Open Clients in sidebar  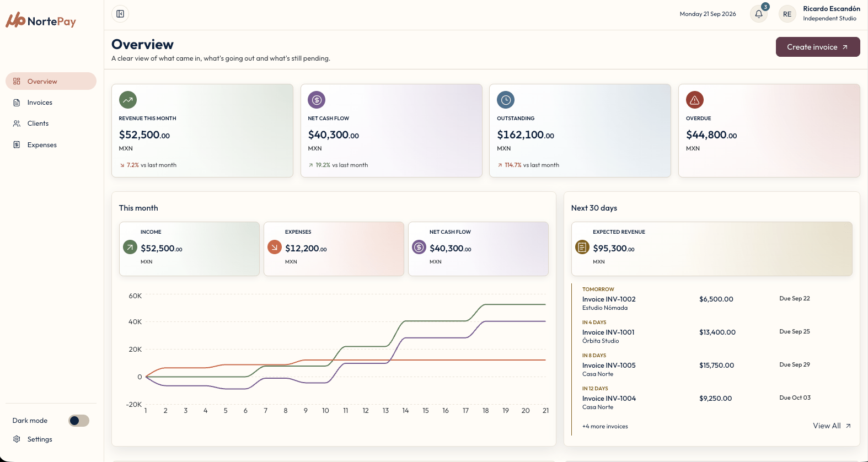tap(51, 123)
